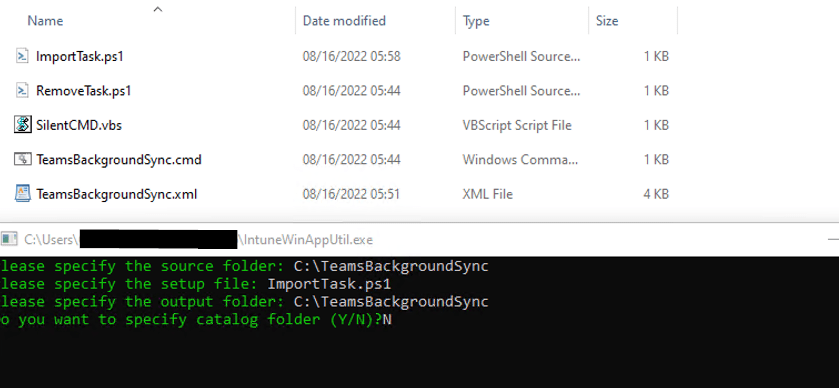Viewport: 839px width, 388px height.
Task: Click the source folder prompt line in console
Action: [x=244, y=266]
